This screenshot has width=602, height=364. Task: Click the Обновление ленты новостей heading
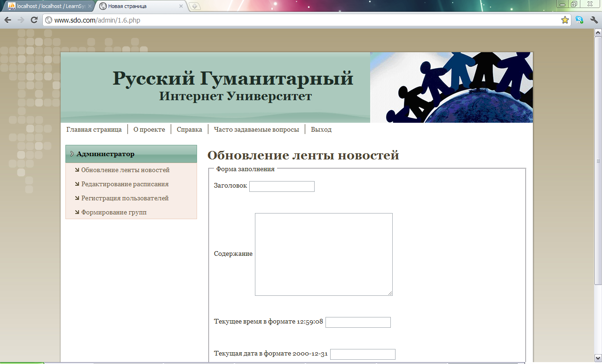pyautogui.click(x=303, y=155)
